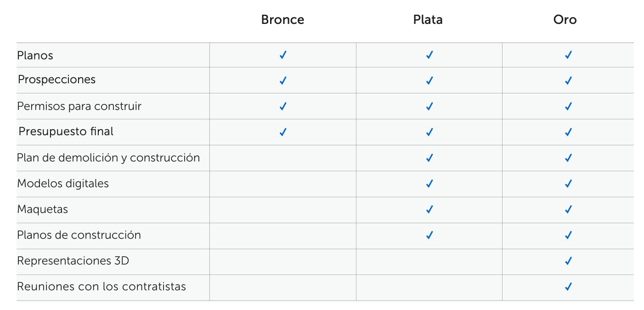Click the Oro checkmark for Maquetas

tap(568, 209)
